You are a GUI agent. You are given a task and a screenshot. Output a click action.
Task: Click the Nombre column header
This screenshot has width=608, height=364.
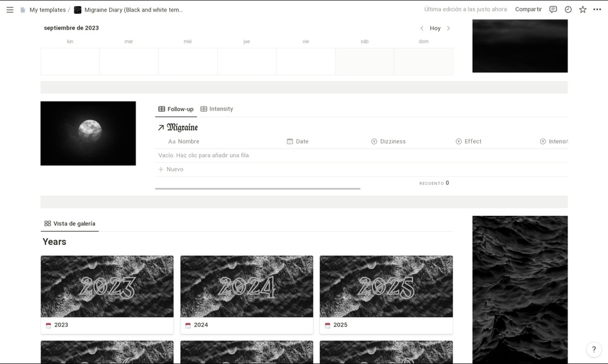[184, 141]
